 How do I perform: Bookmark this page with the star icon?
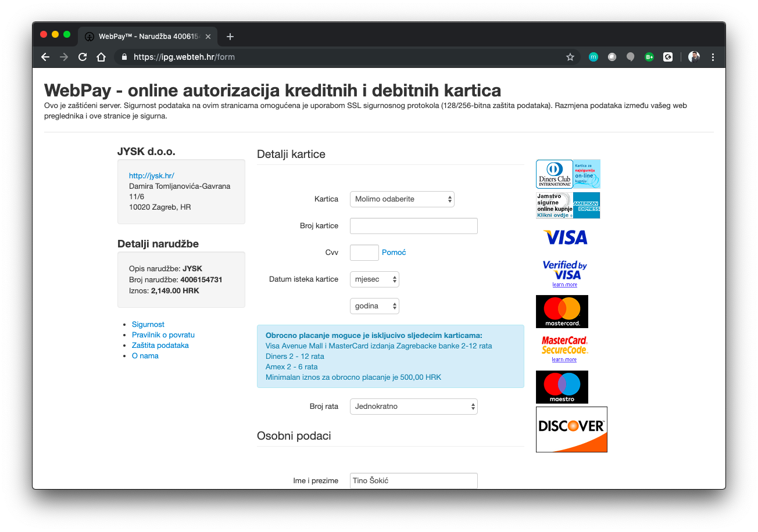(570, 57)
